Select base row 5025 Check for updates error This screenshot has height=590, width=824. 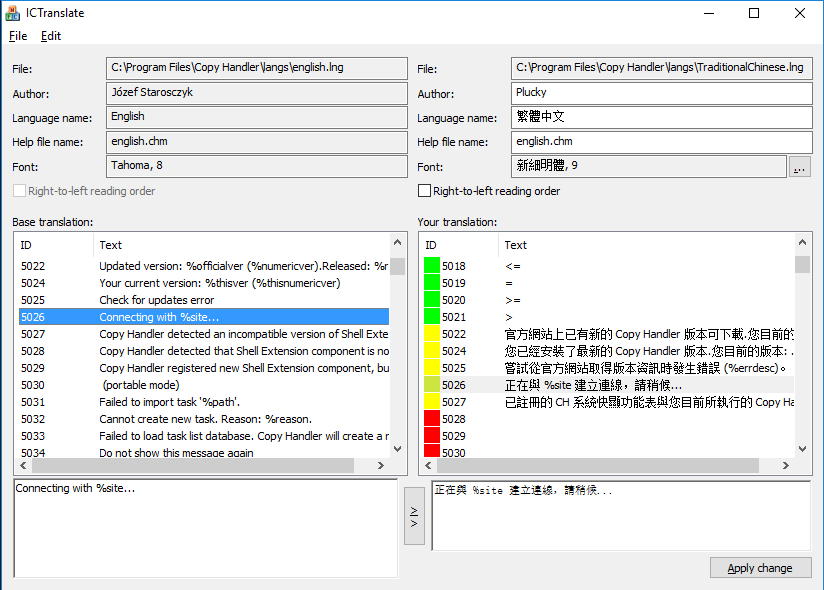click(204, 300)
